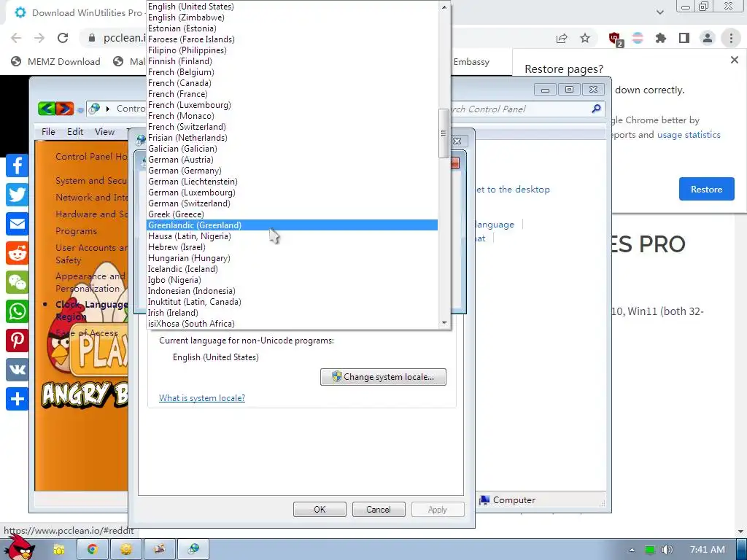Click the Search Control Panel field

tap(519, 109)
